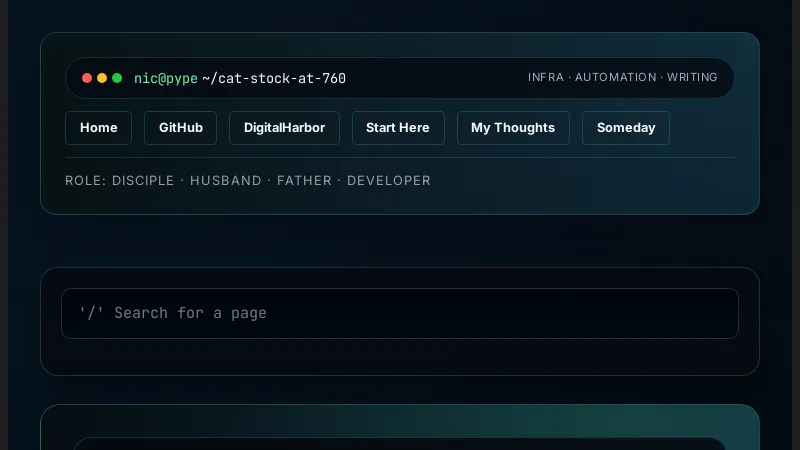Select the Start Here nav button
The width and height of the screenshot is (800, 450).
pos(397,128)
